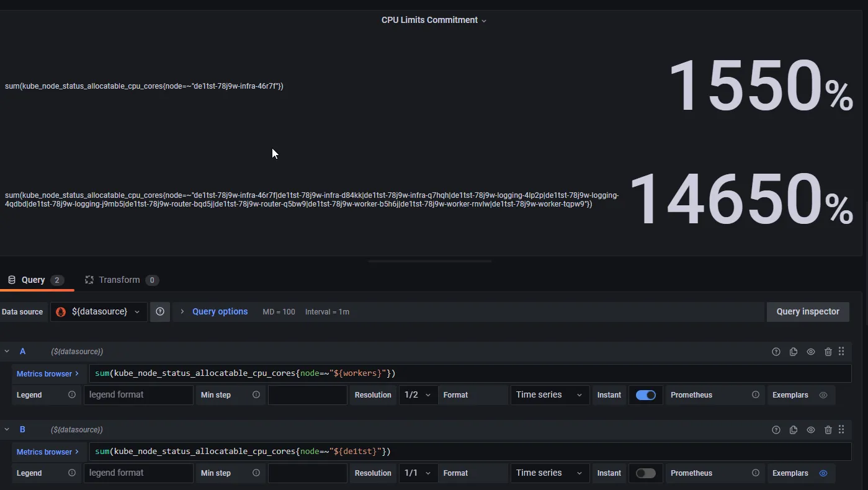
Task: Click the panel resize divider handle
Action: (x=430, y=261)
